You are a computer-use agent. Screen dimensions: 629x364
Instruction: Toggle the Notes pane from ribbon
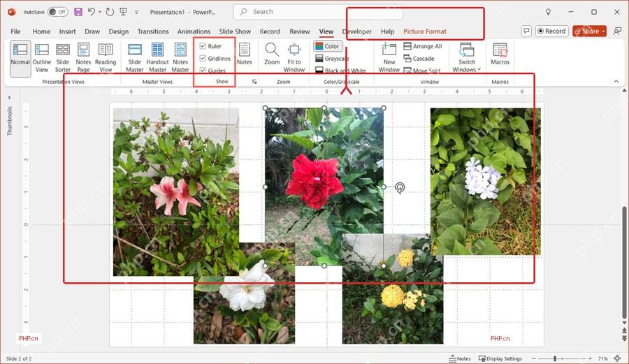[x=245, y=54]
